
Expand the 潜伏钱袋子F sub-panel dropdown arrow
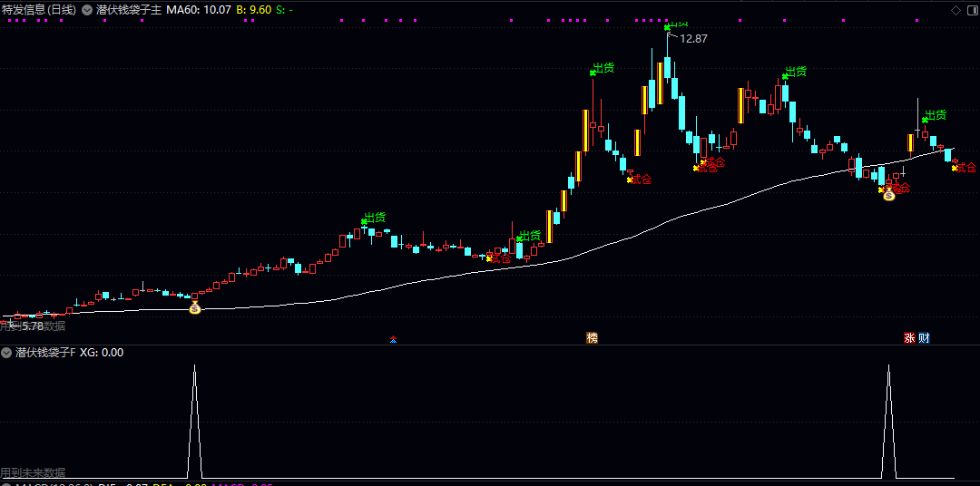6,353
